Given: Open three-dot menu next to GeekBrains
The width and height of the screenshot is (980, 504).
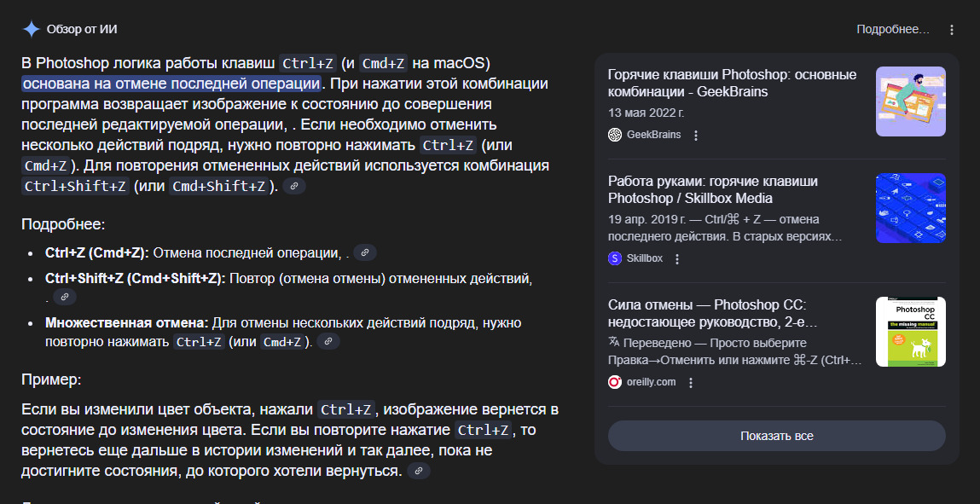Looking at the screenshot, I should pos(696,135).
